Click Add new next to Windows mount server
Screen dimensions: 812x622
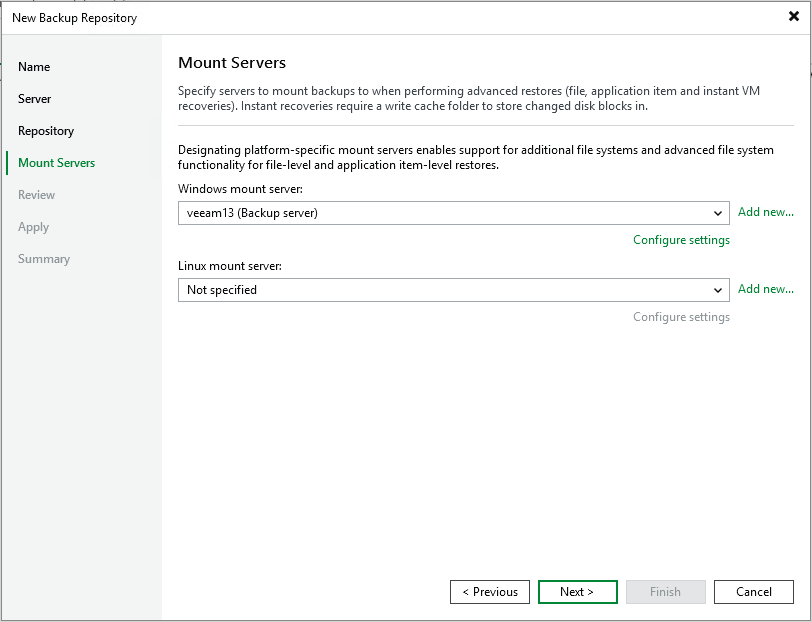point(765,212)
